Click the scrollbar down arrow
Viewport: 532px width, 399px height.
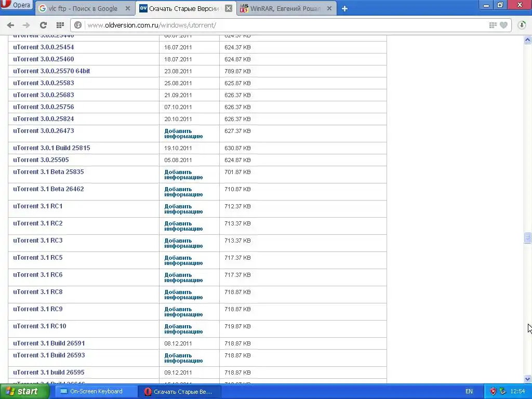(527, 379)
